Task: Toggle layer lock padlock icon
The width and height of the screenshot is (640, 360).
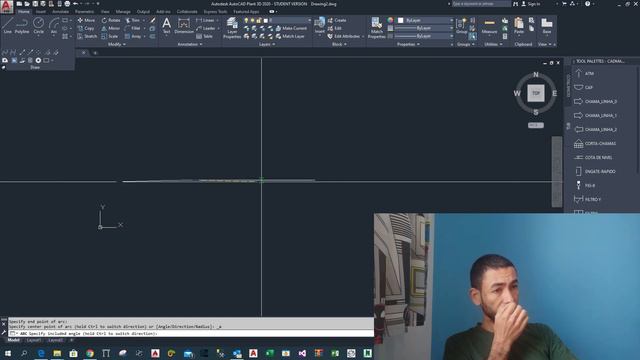Action: (259, 20)
